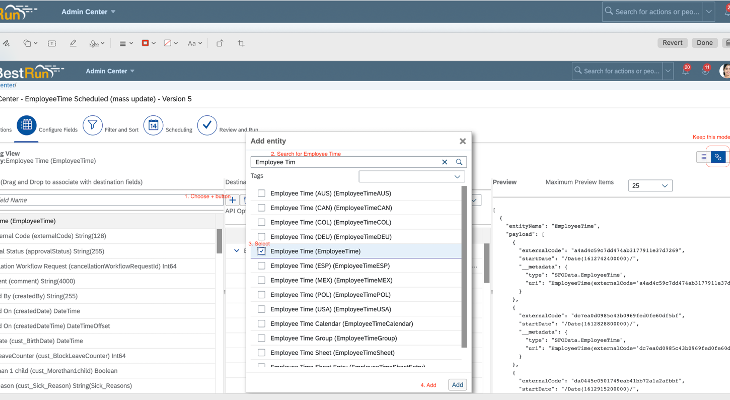Click the Add button in dialog
The height and width of the screenshot is (400, 730).
click(x=457, y=385)
